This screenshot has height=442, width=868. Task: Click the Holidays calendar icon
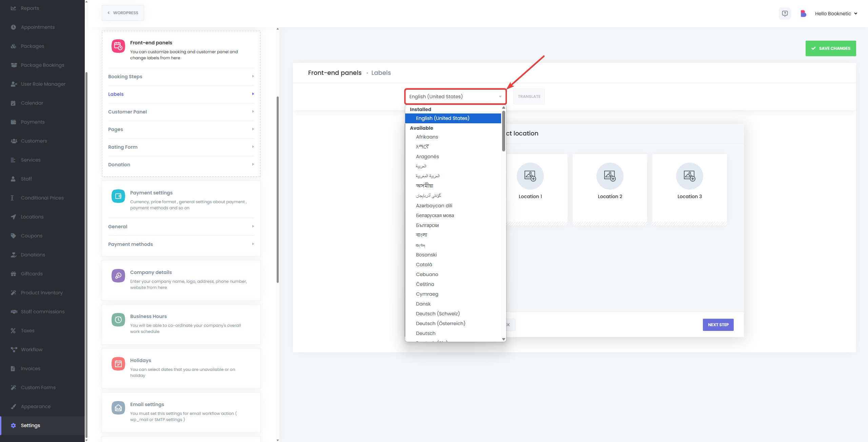pyautogui.click(x=118, y=364)
